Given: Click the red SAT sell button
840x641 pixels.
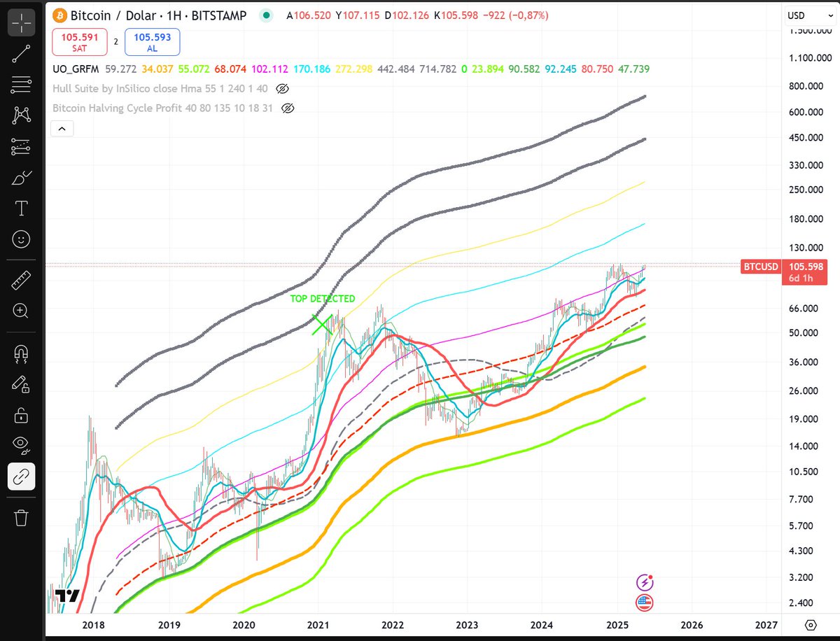Looking at the screenshot, I should tap(79, 42).
